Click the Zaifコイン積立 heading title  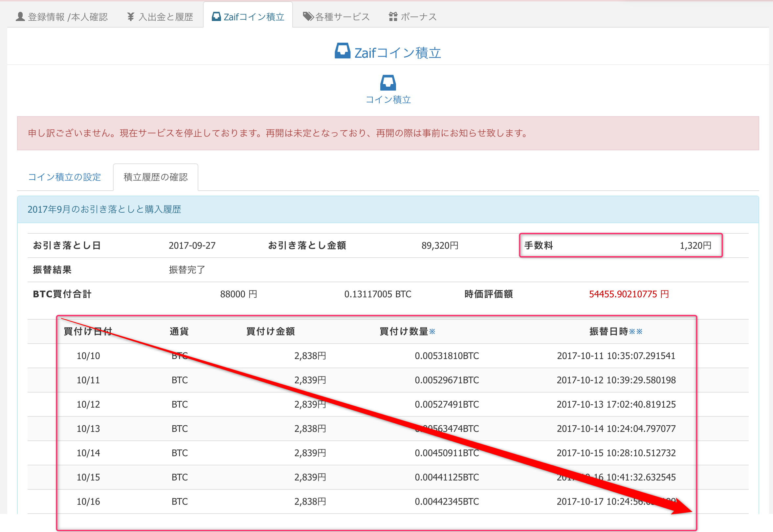point(398,53)
